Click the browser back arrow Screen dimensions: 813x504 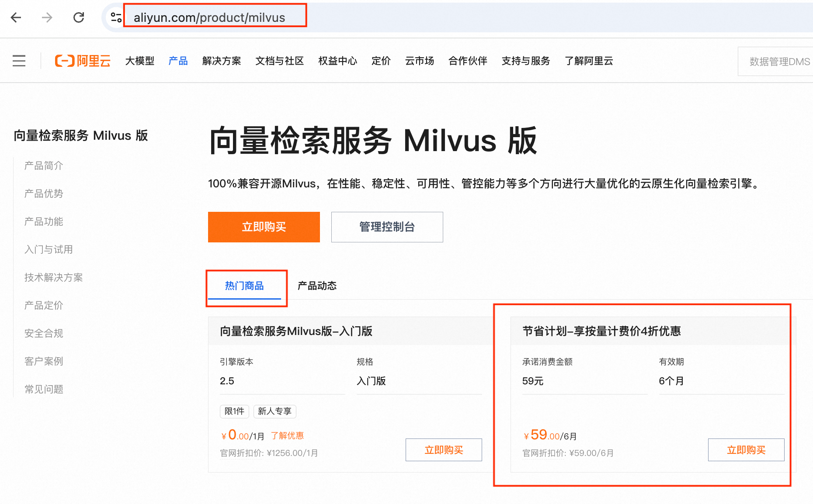point(16,17)
